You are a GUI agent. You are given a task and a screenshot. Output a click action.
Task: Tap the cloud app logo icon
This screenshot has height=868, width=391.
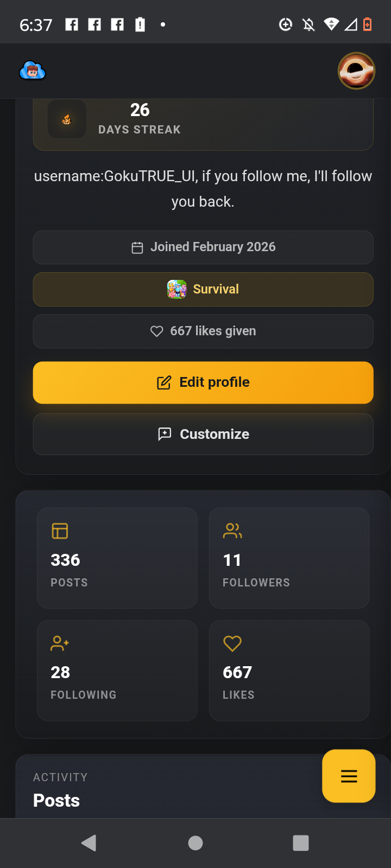coord(32,71)
